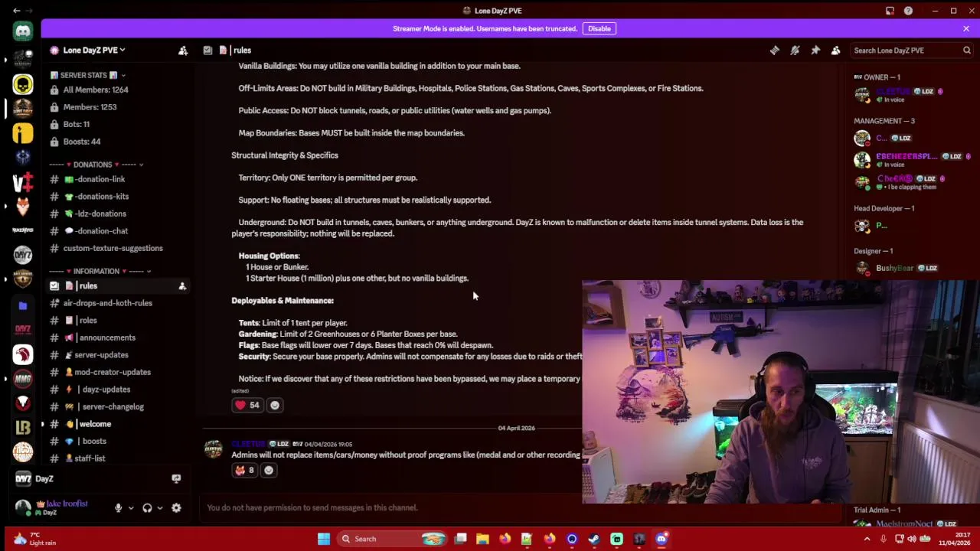Open Steam from taskbar

pyautogui.click(x=594, y=539)
